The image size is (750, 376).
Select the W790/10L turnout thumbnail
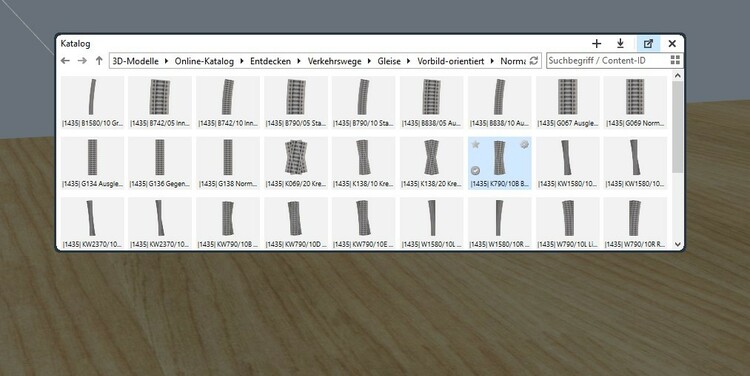point(568,223)
